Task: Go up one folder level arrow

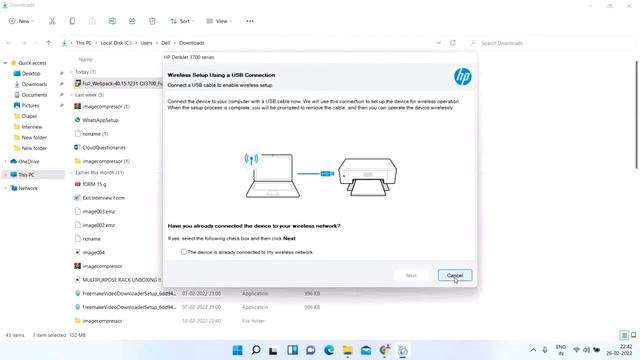Action: click(x=49, y=42)
